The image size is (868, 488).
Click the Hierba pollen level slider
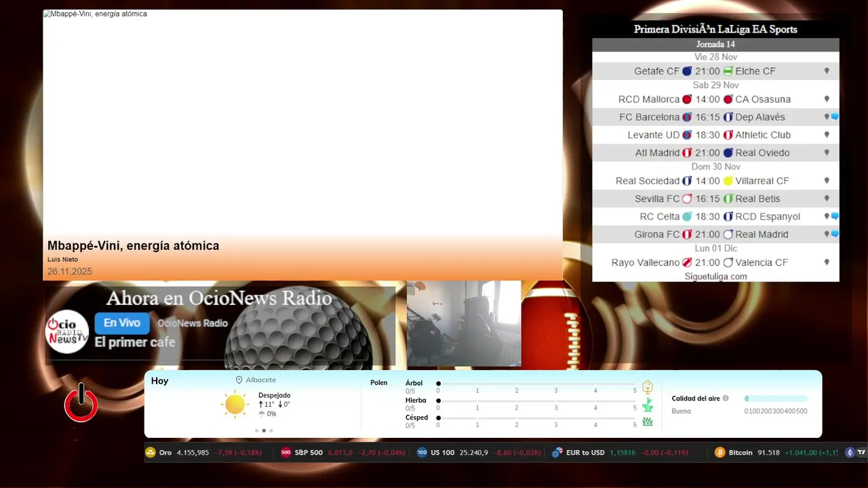[x=536, y=401]
